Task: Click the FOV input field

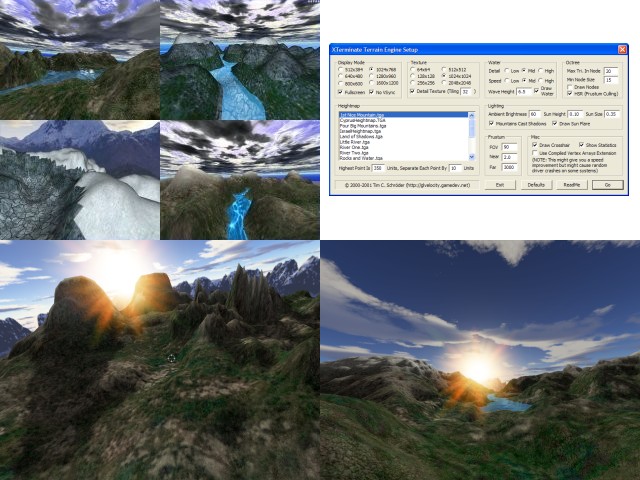Action: click(509, 147)
